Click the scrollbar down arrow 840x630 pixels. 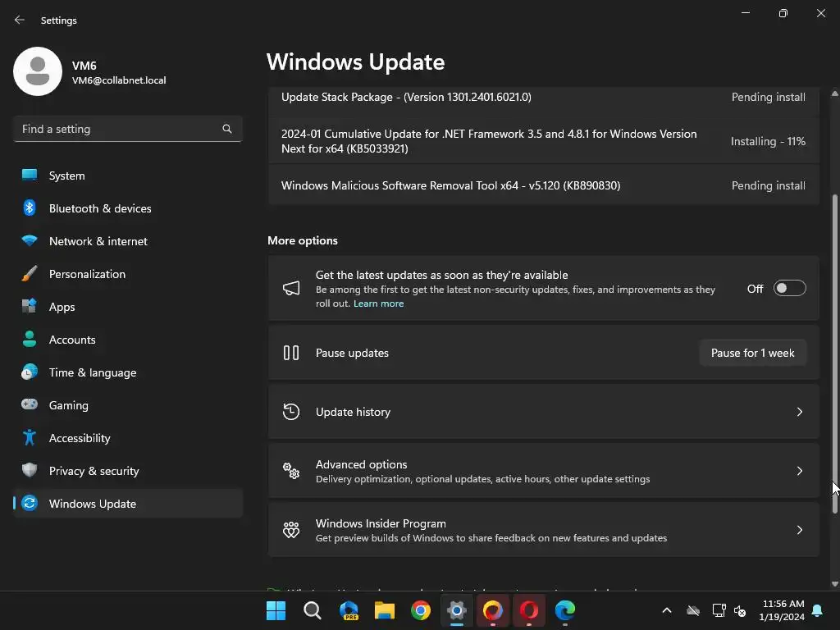pyautogui.click(x=834, y=584)
